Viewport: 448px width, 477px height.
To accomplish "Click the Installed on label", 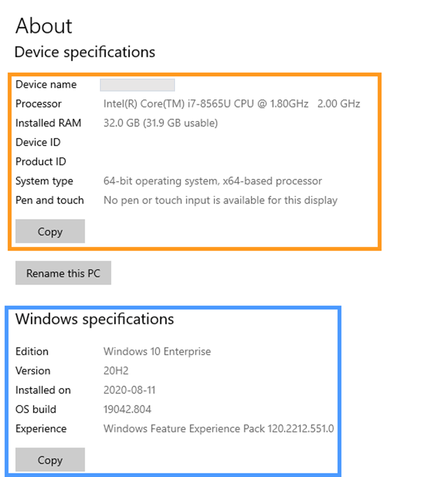I will [x=43, y=390].
